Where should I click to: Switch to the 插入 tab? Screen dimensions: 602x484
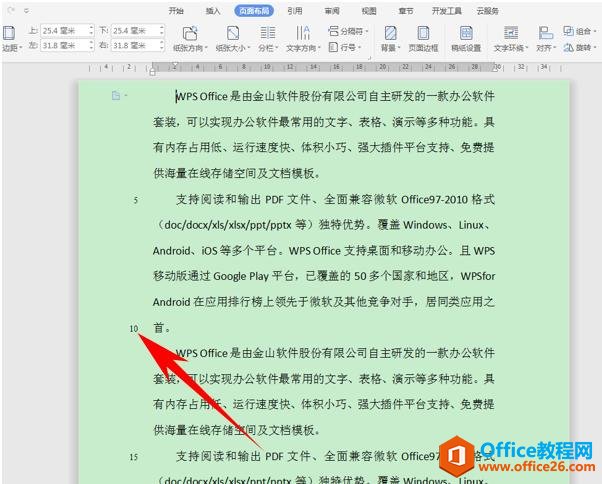click(213, 11)
